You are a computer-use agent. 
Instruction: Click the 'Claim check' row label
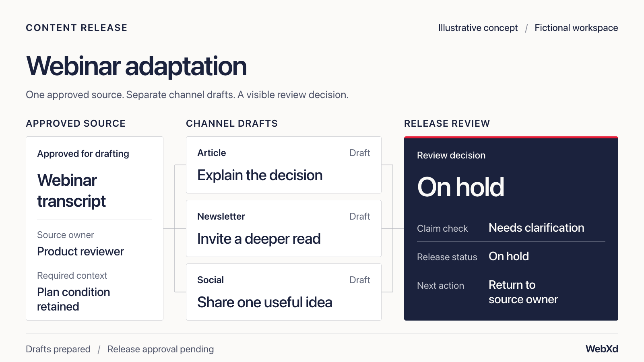point(442,228)
